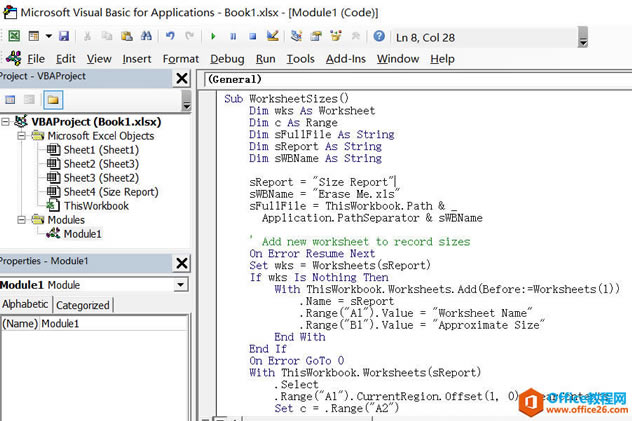The height and width of the screenshot is (421, 632).
Task: Select Sheet1 (Sheet1) in project tree
Action: 101,150
